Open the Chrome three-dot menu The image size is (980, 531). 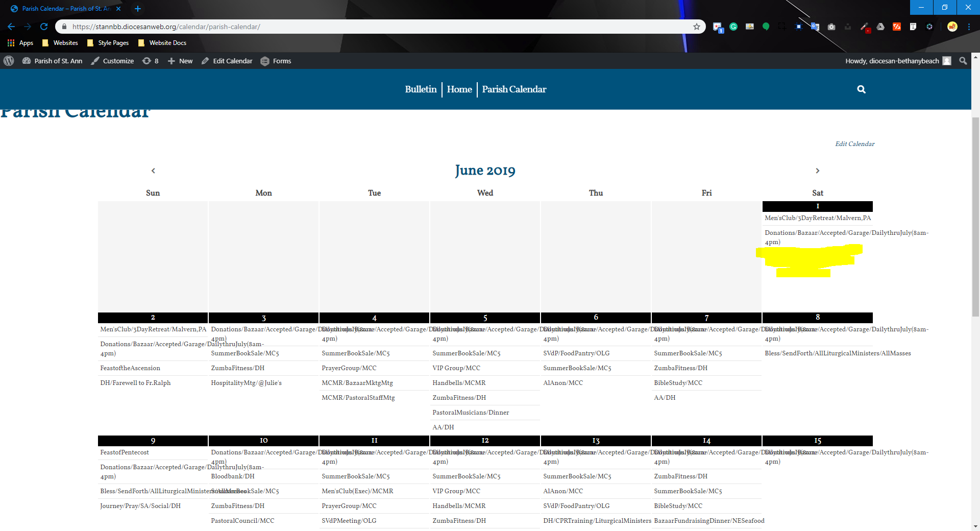pyautogui.click(x=969, y=27)
